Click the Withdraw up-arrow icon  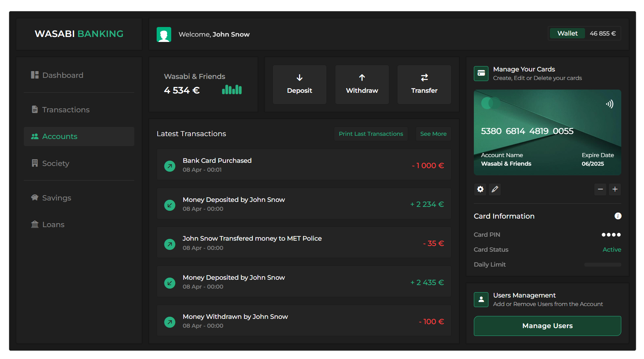362,77
